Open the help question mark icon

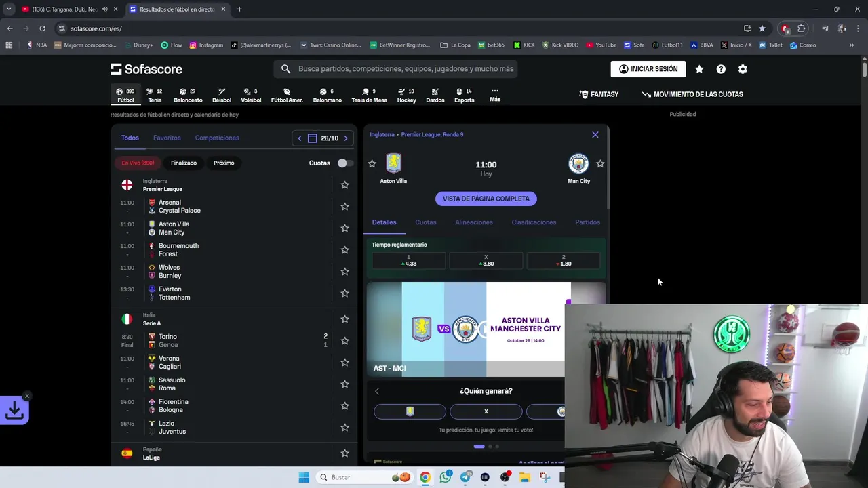(x=721, y=69)
